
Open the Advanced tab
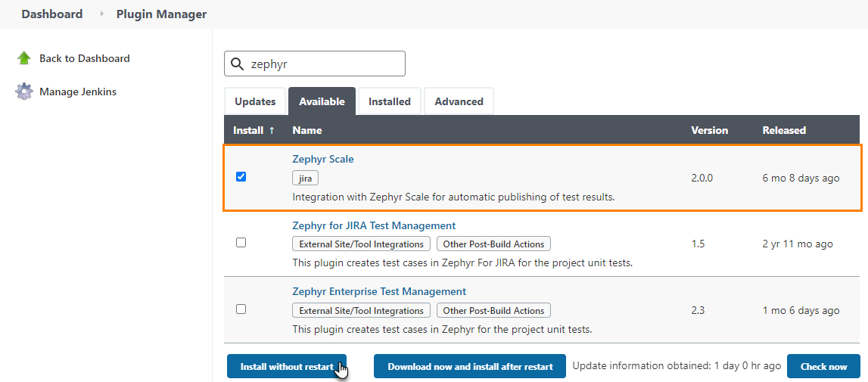(x=459, y=101)
